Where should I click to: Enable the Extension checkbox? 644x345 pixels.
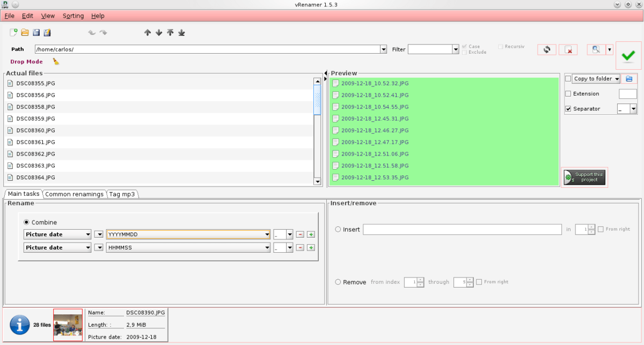[568, 94]
